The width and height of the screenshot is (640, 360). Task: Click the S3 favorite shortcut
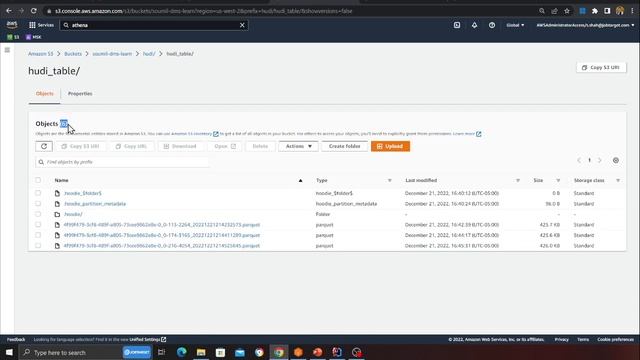point(13,37)
